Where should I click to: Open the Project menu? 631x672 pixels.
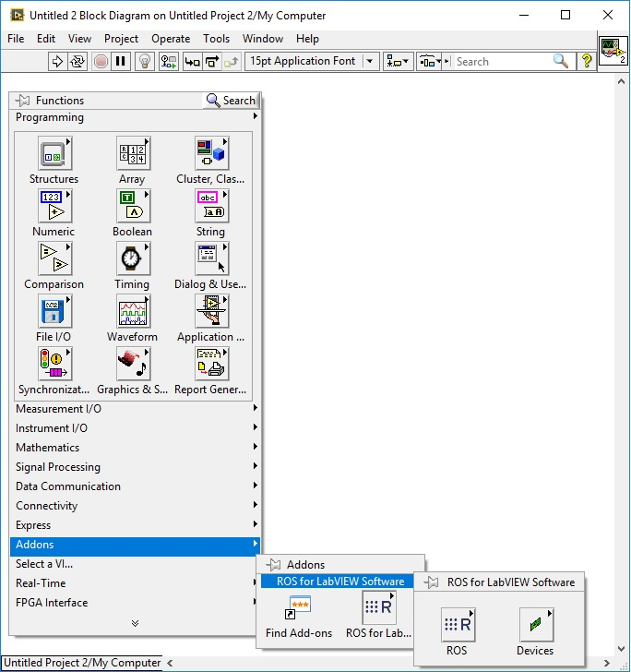pos(121,39)
